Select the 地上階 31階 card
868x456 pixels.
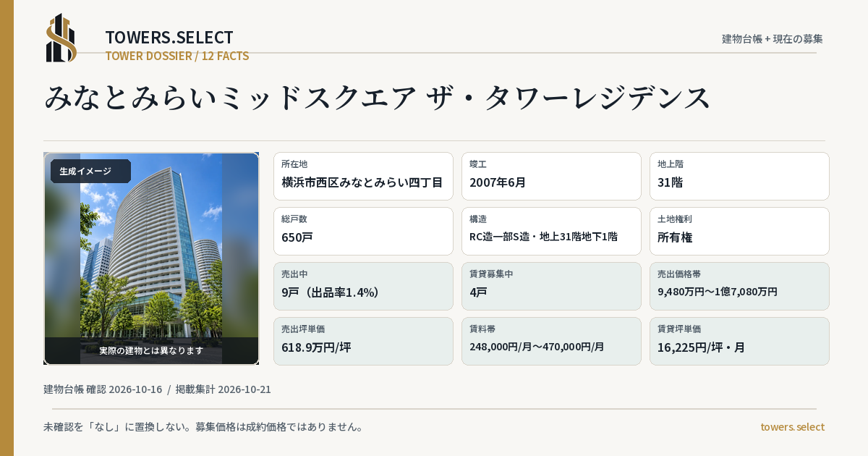(x=739, y=176)
